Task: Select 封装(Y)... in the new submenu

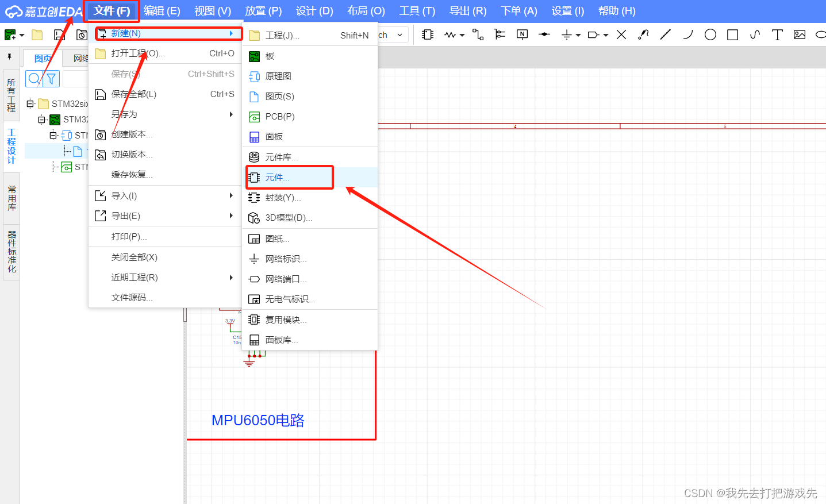Action: [x=310, y=198]
